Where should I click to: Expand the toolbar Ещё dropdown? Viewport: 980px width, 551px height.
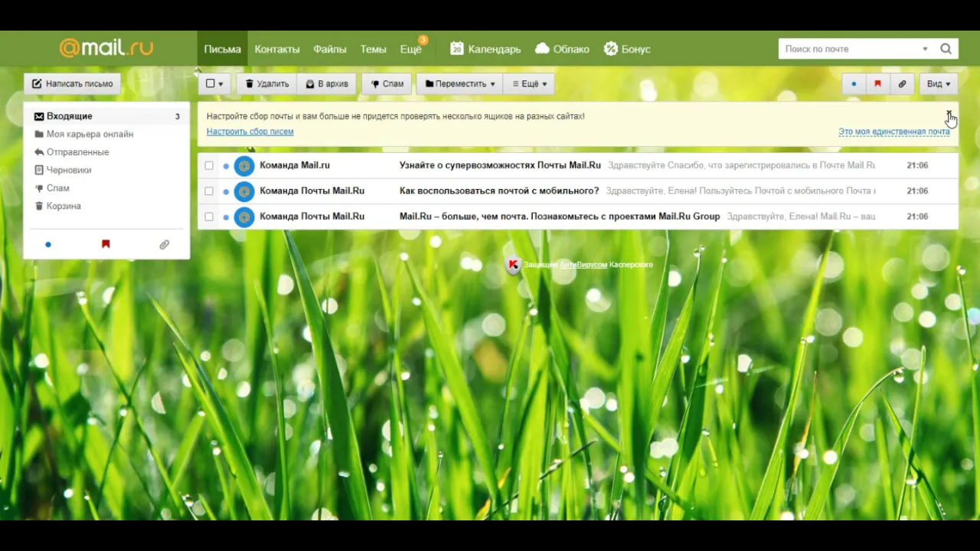pos(529,84)
